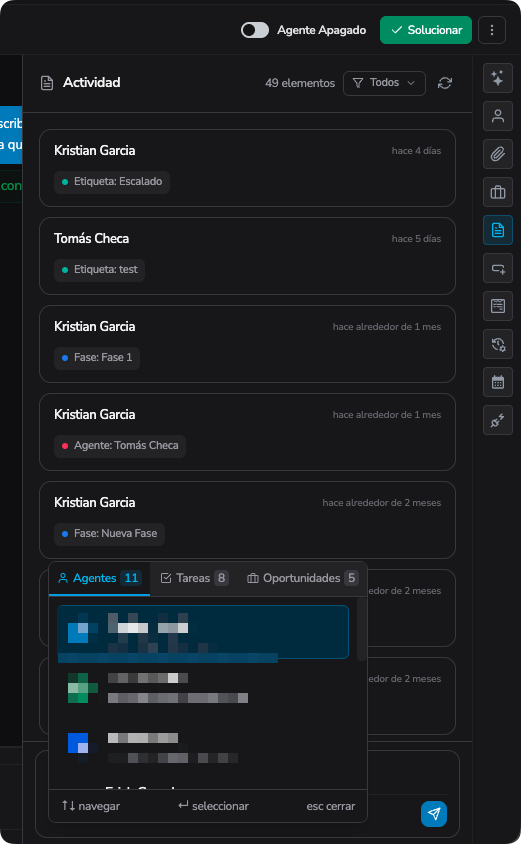Send message with paper plane button
The image size is (521, 844).
(434, 813)
